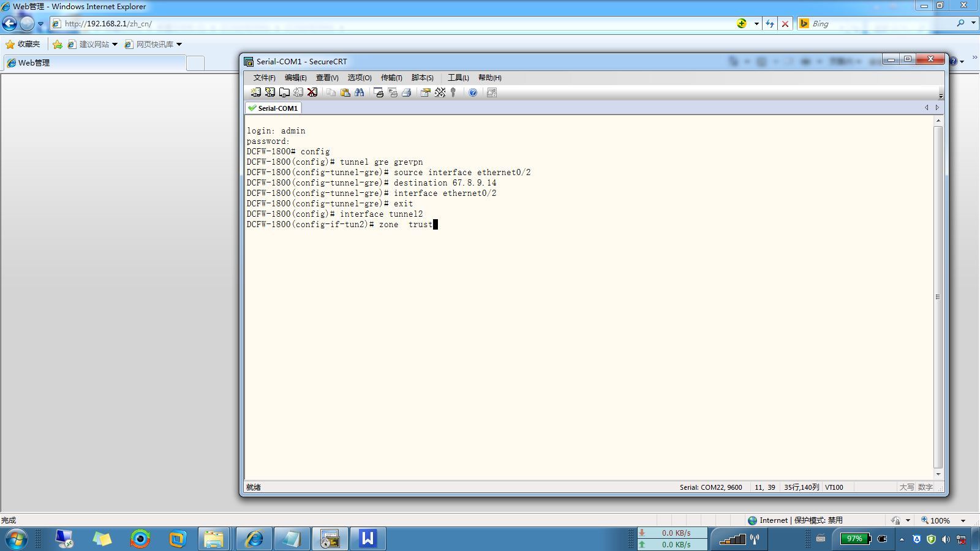980x551 pixels.
Task: Open Session Options toolbar icon
Action: click(x=425, y=92)
